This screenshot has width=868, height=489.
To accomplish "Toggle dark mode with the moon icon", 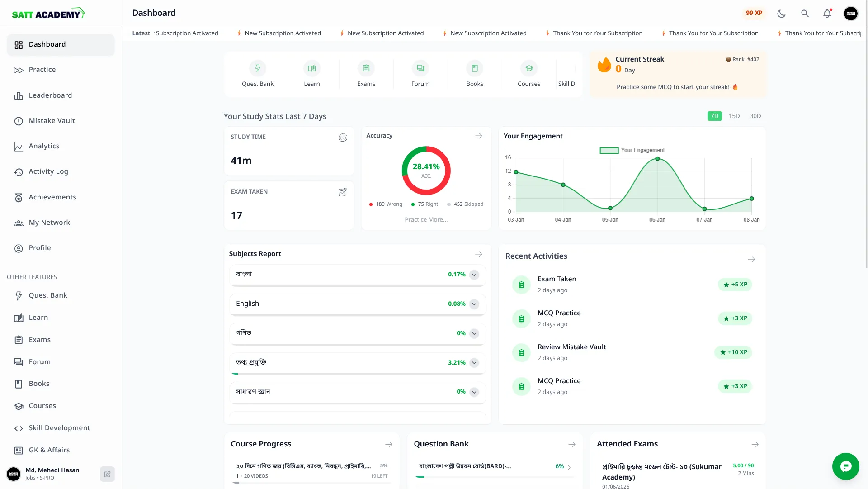I will point(781,14).
